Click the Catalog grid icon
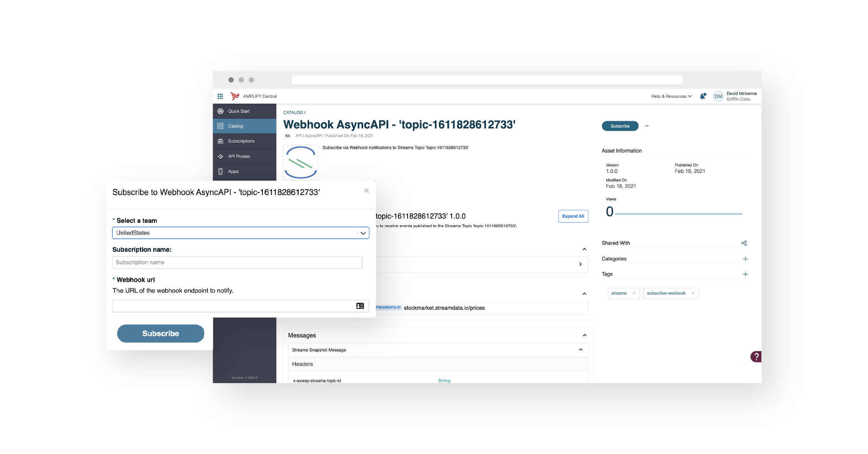 point(220,126)
